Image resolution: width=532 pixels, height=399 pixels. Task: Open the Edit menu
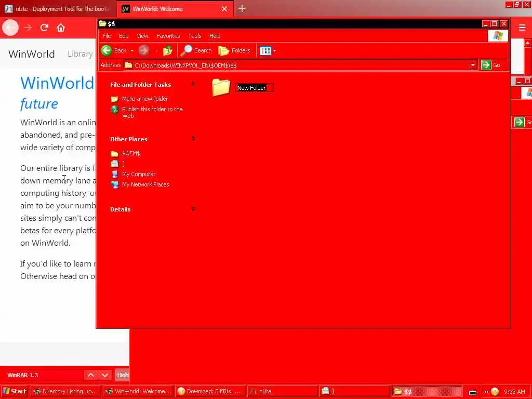click(x=124, y=36)
